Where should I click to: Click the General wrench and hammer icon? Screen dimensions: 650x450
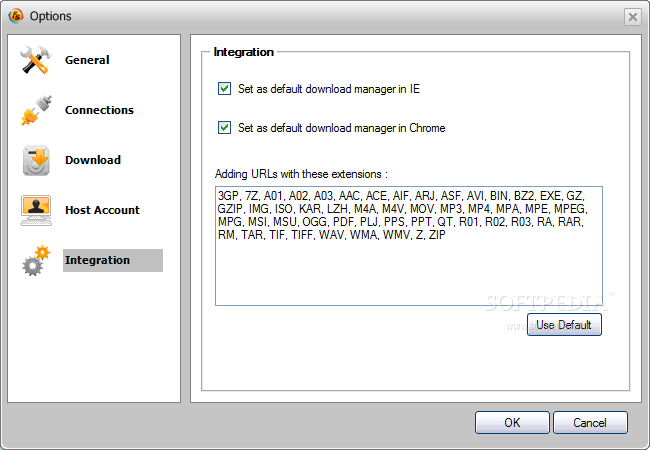point(36,60)
